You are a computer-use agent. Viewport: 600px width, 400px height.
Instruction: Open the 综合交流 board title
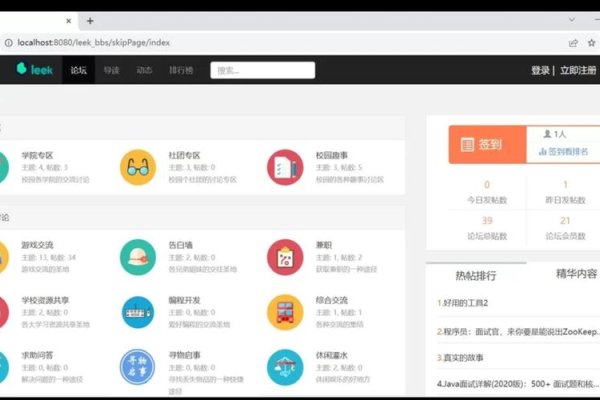coord(331,300)
